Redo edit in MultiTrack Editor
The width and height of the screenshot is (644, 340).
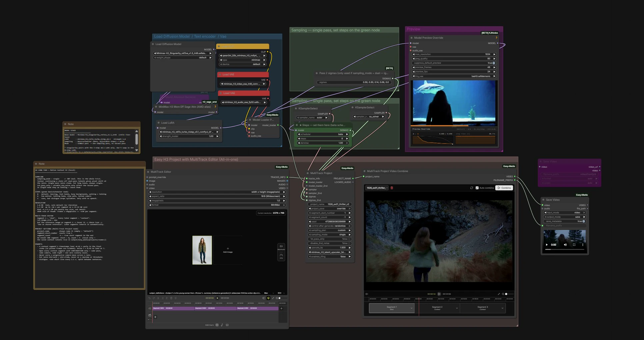pyautogui.click(x=154, y=298)
